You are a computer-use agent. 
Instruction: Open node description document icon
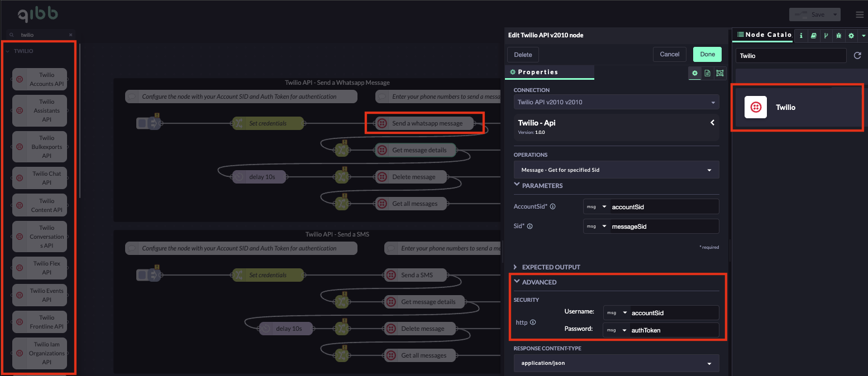click(x=707, y=73)
